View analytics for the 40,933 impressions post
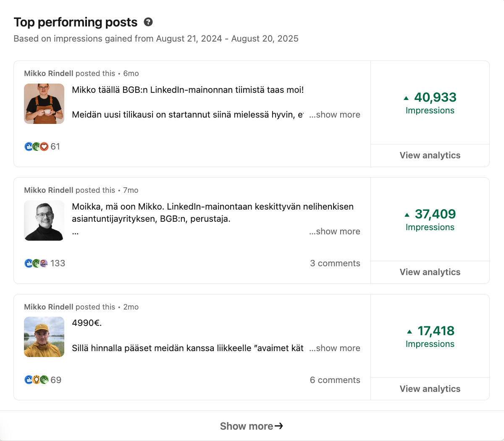The width and height of the screenshot is (504, 441). (x=430, y=155)
